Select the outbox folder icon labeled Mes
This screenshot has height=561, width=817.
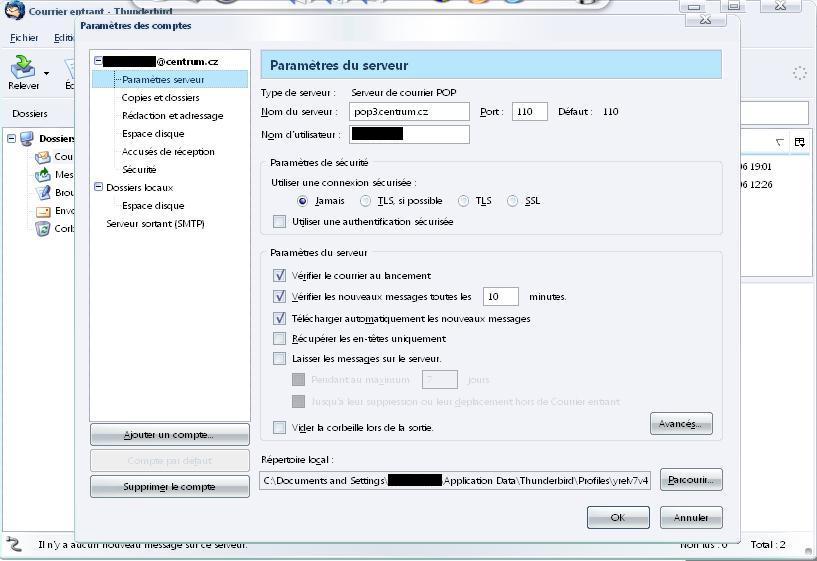(43, 174)
